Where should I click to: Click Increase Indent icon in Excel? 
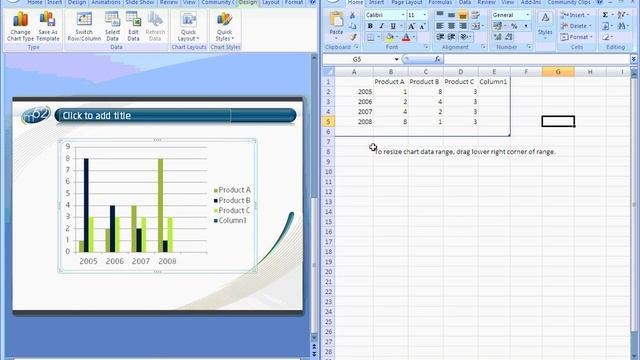tap(451, 37)
